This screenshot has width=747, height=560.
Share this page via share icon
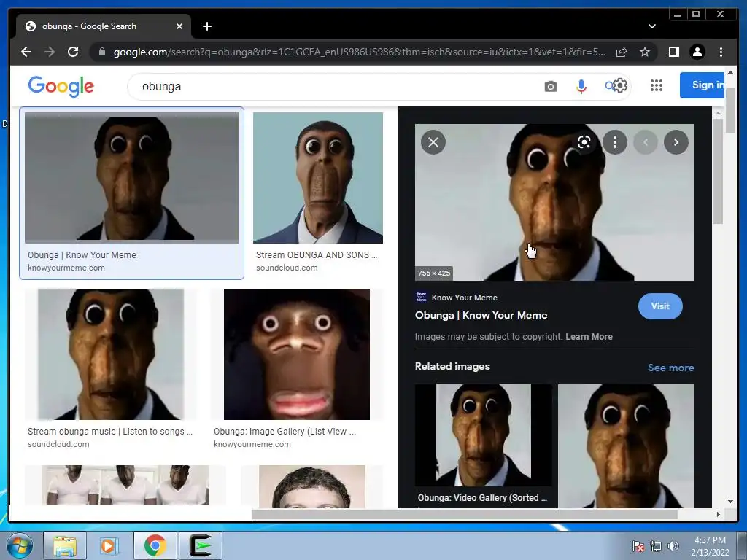pos(622,52)
